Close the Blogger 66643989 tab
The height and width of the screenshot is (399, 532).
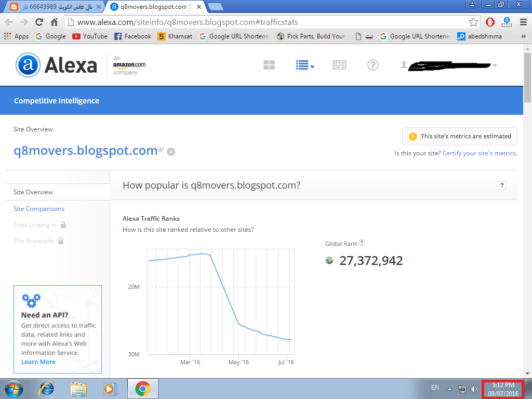click(98, 6)
